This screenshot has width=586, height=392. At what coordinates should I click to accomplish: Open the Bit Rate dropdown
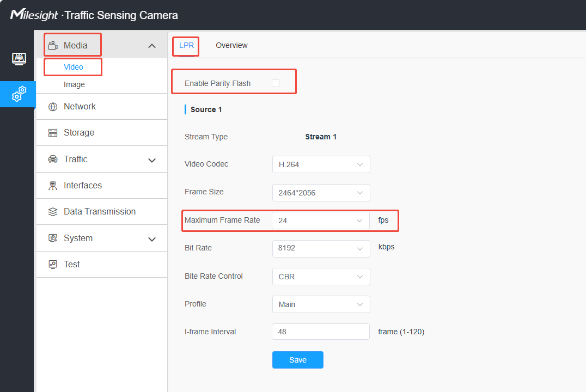(321, 248)
